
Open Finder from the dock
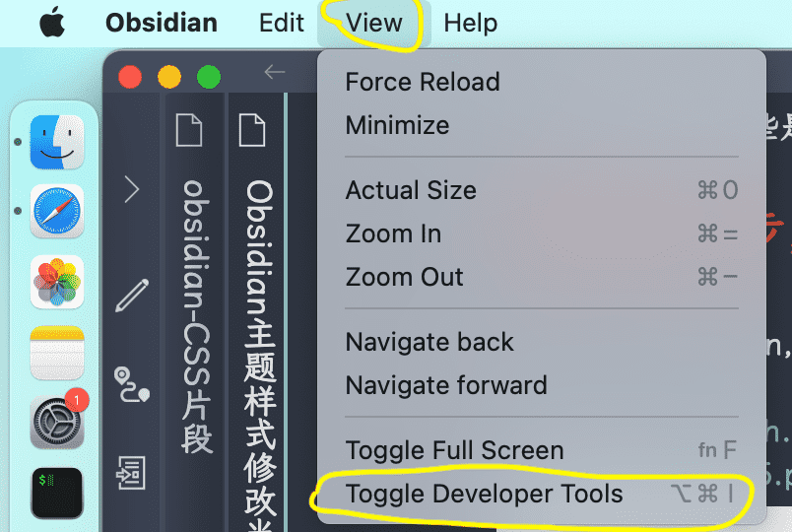[57, 142]
